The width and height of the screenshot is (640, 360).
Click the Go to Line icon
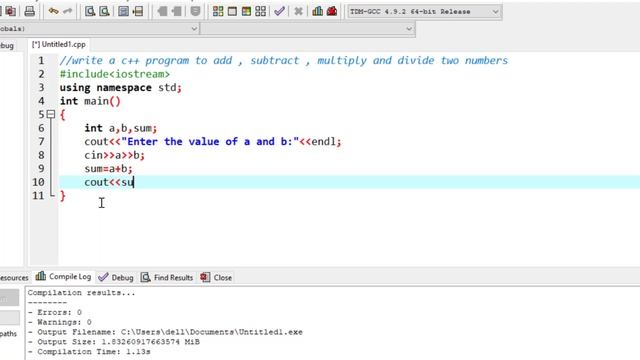tap(138, 11)
